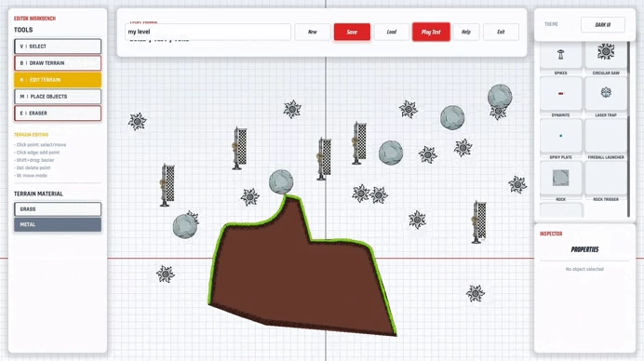Start Play Test mode
Viewport: 644px width, 361px height.
pyautogui.click(x=431, y=32)
